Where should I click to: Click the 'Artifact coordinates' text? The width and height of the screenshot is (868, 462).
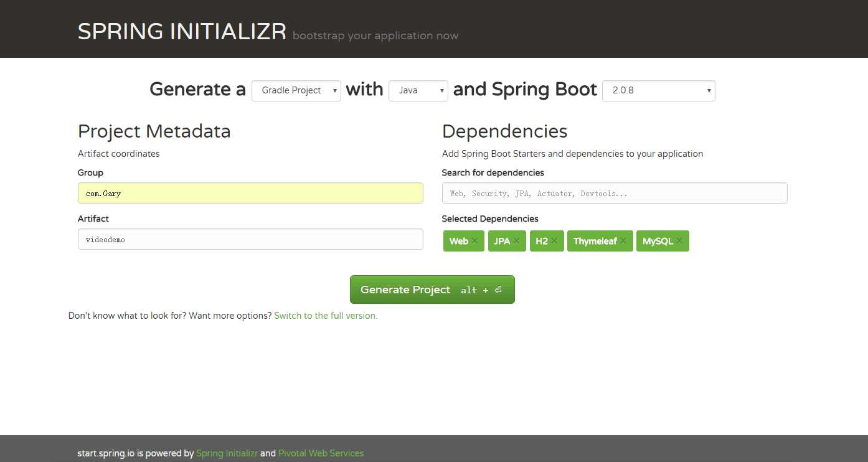(x=119, y=154)
